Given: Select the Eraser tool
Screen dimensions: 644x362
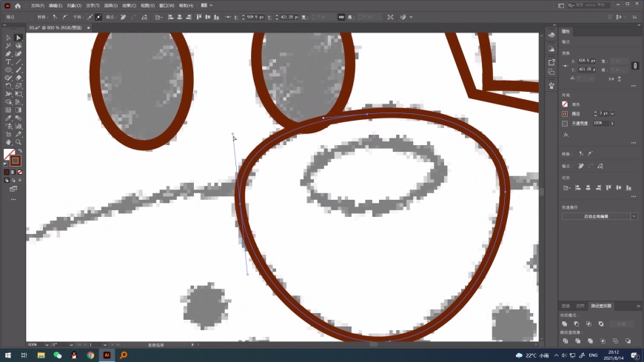Looking at the screenshot, I should [x=18, y=78].
